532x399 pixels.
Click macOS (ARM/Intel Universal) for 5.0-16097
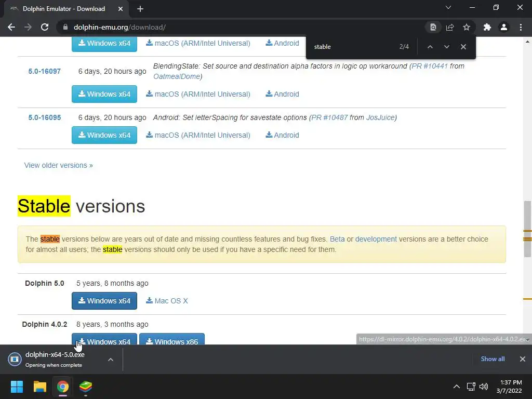(x=198, y=94)
